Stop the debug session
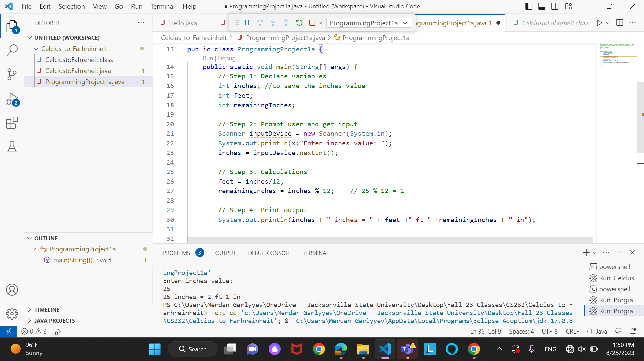This screenshot has width=644, height=361. (x=312, y=23)
